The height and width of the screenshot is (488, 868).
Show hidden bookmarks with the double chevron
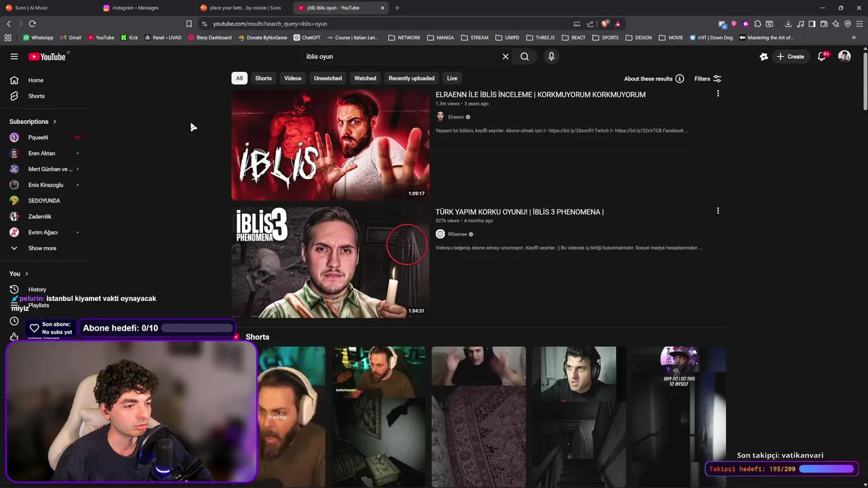pyautogui.click(x=854, y=38)
